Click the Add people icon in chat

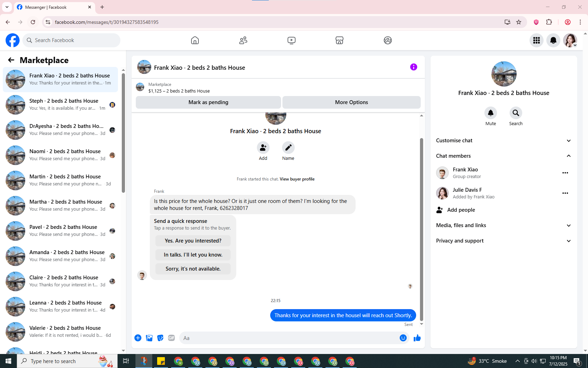[x=263, y=148]
